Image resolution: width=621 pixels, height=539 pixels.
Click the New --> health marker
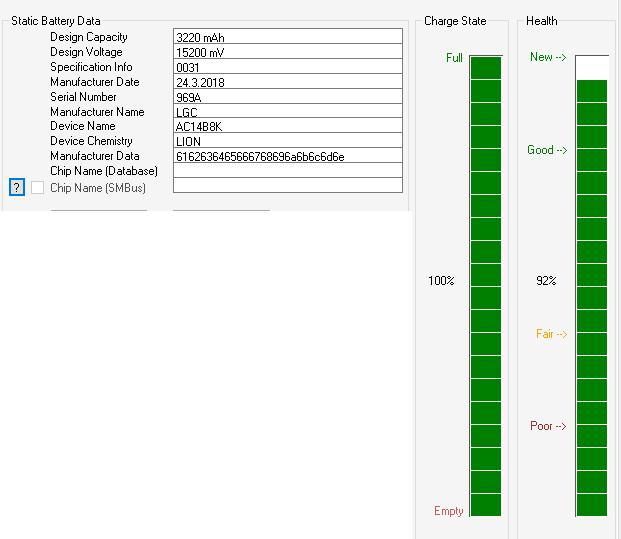tap(548, 57)
